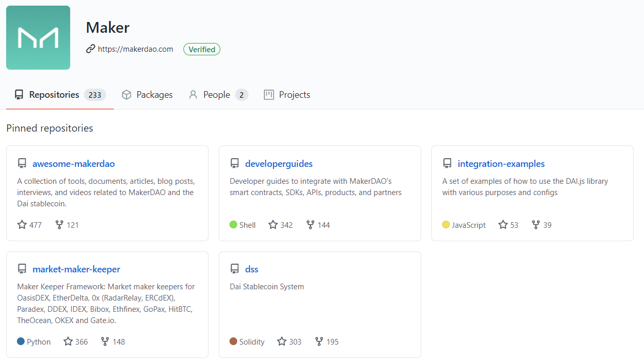Click the JavaScript language label

(469, 225)
